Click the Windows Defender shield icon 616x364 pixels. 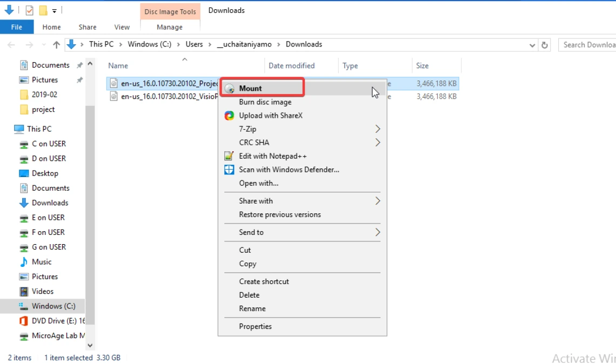coord(229,170)
